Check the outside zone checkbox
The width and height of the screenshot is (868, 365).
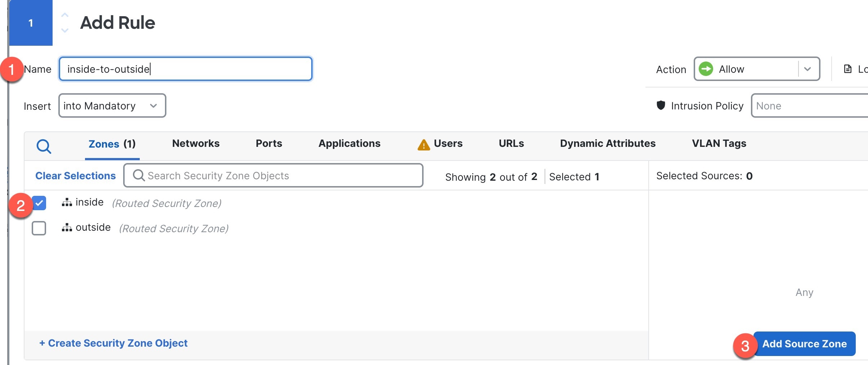[39, 228]
